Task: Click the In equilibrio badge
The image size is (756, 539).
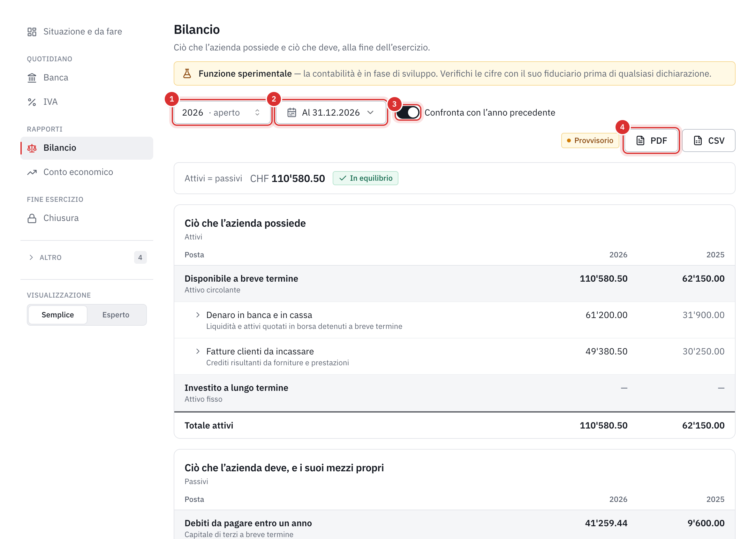Action: pos(365,178)
